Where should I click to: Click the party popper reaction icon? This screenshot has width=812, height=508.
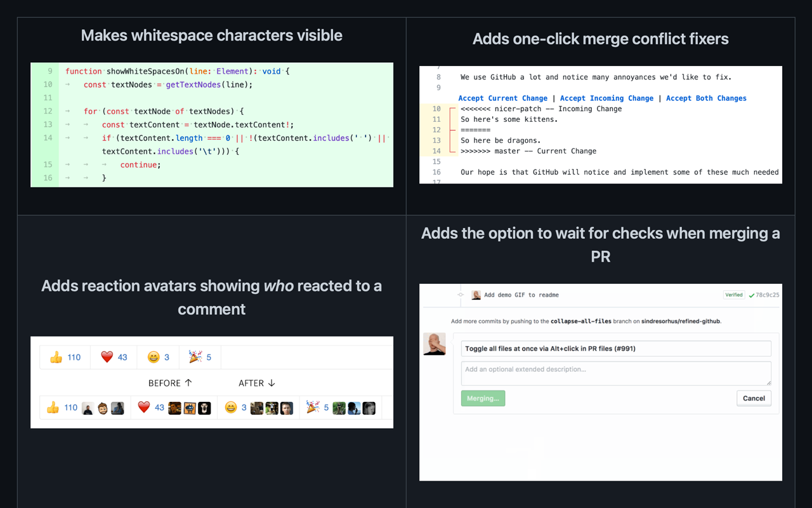coord(195,357)
